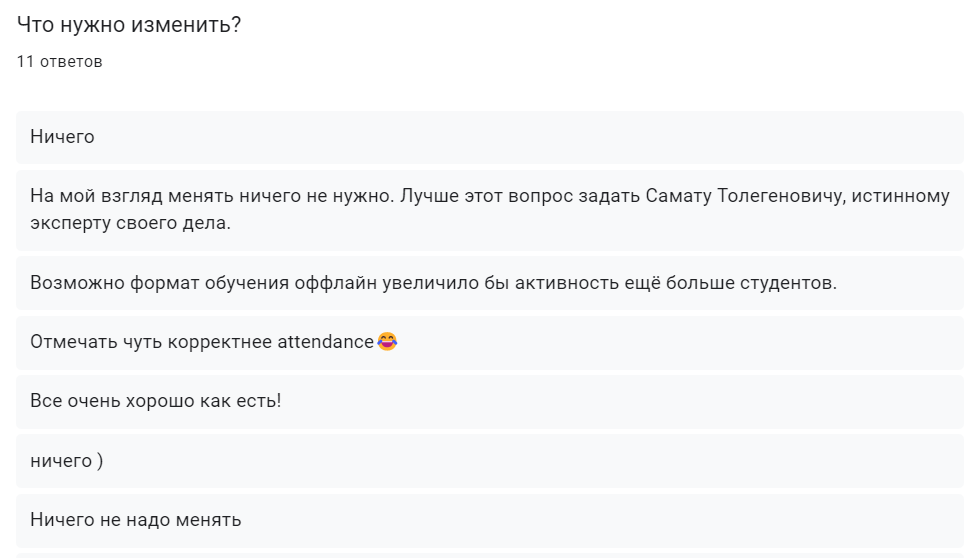Select the response "Ничего не надо менять"
966x558 pixels.
(x=489, y=520)
